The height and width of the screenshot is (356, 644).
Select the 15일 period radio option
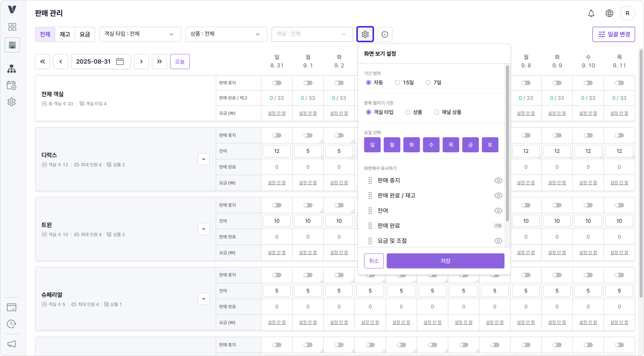tap(397, 83)
